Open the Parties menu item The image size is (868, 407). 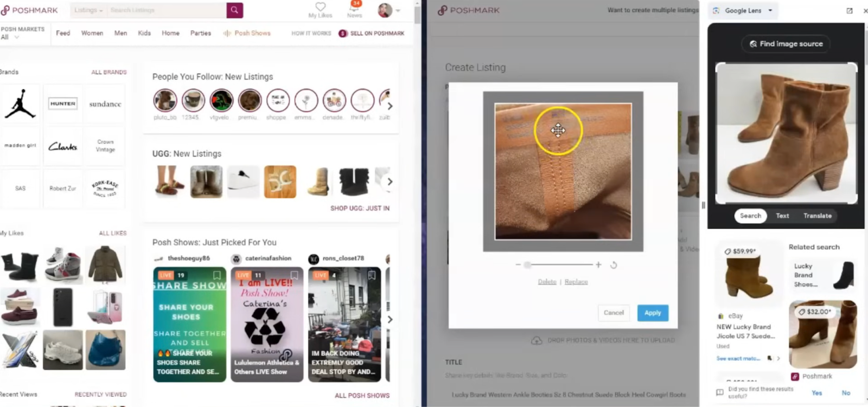[201, 33]
